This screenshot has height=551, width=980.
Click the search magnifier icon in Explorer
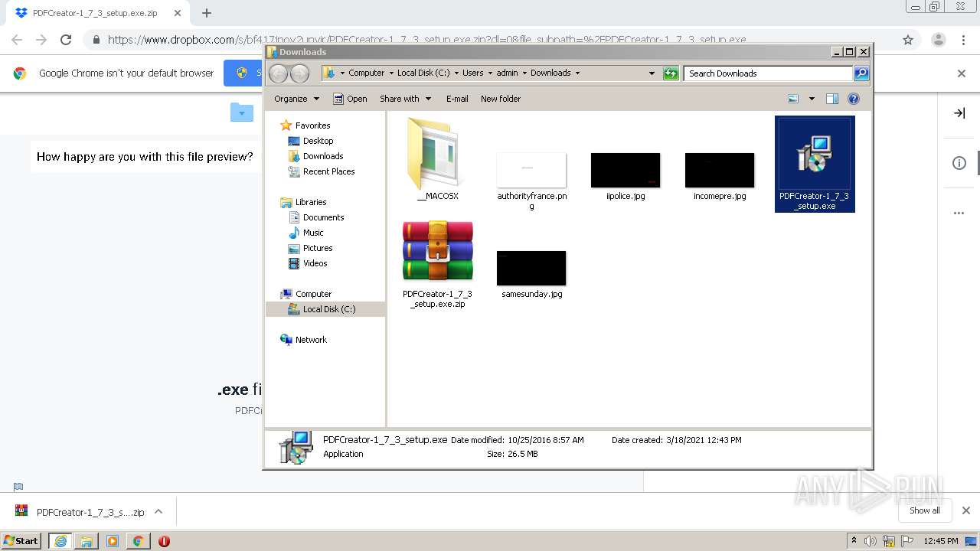861,73
